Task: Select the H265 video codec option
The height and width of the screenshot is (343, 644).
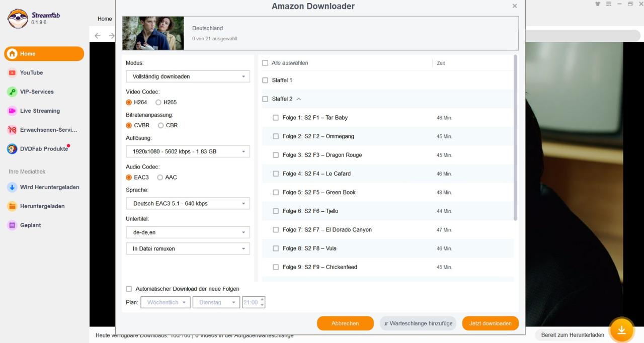Action: click(158, 103)
